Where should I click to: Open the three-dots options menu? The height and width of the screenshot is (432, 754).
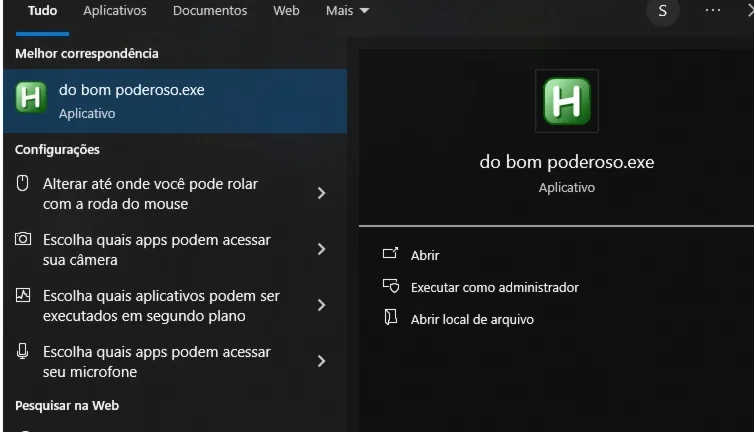(713, 10)
